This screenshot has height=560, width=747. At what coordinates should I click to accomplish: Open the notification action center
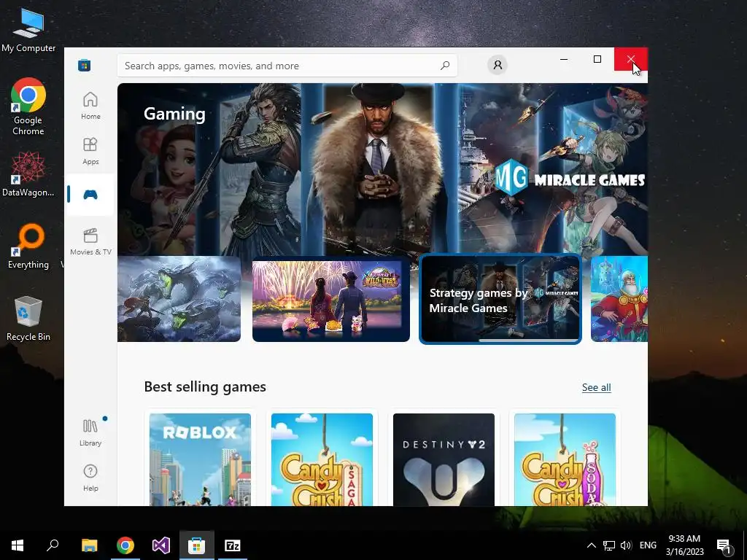coord(724,546)
